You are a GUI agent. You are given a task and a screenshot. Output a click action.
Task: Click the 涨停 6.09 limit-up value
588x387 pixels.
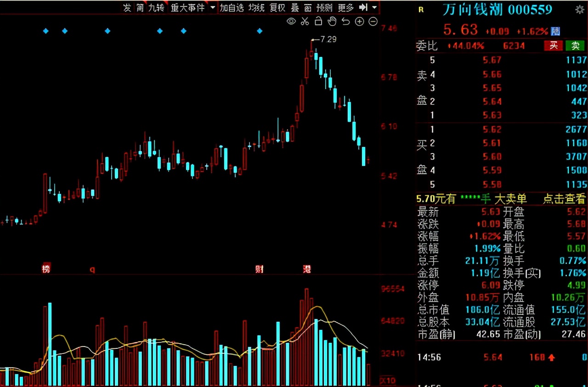(x=491, y=285)
